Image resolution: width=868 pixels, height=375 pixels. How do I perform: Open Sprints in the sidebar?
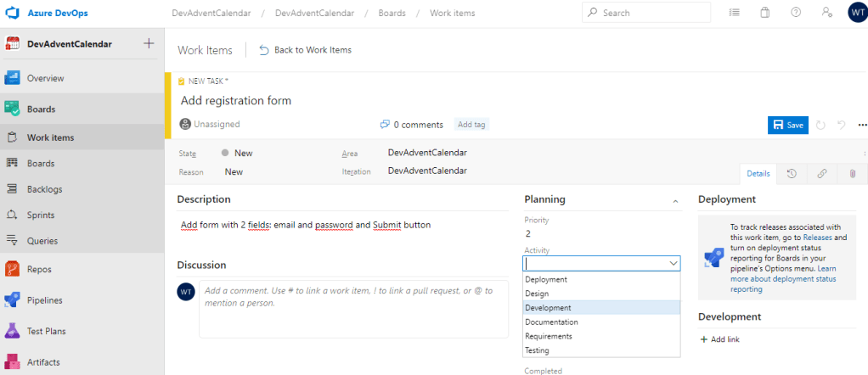click(41, 215)
